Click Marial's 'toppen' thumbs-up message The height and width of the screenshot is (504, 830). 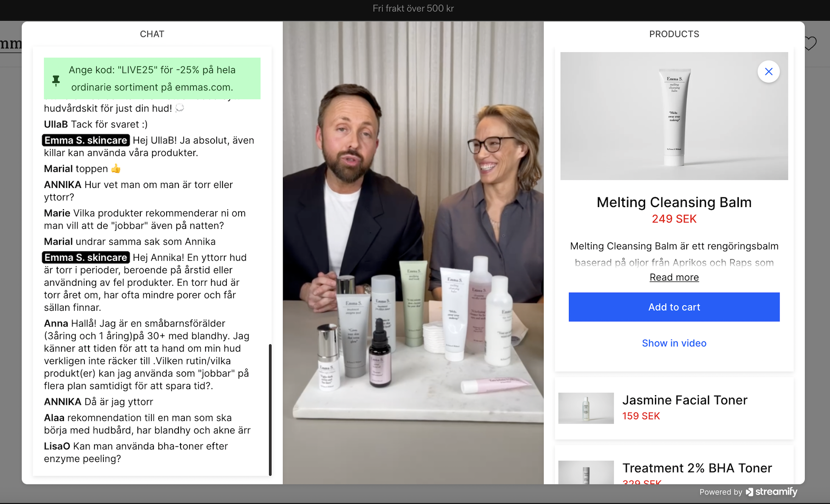pos(82,169)
